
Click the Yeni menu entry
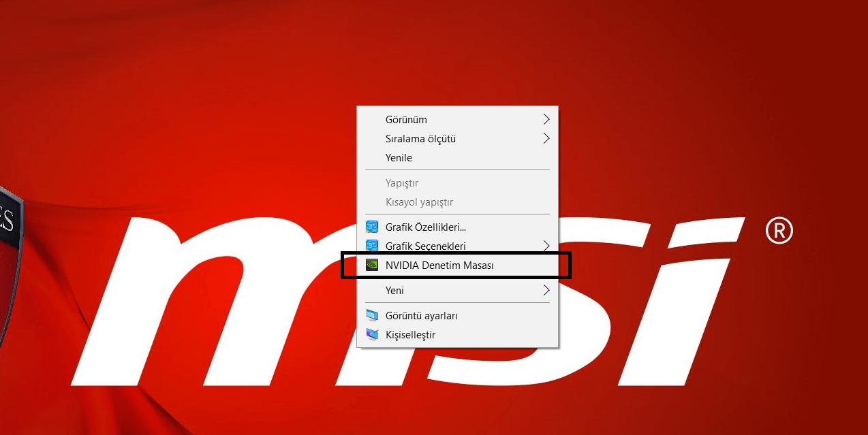(396, 290)
